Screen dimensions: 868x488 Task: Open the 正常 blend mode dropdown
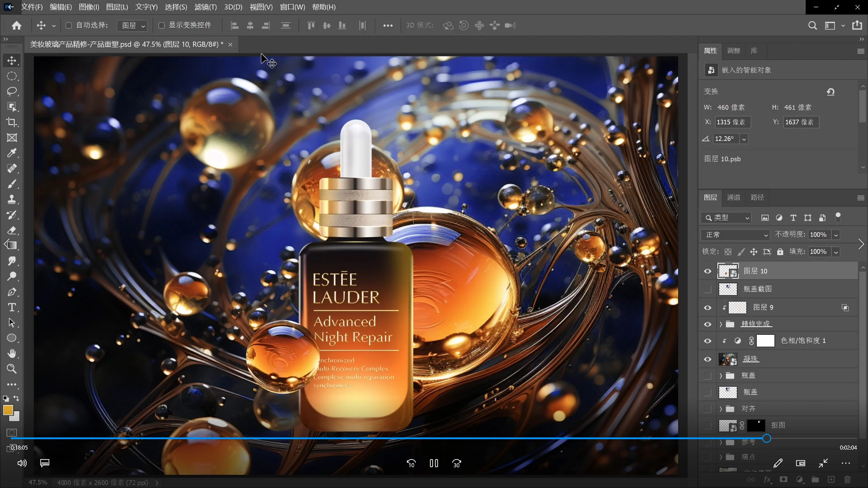pos(735,235)
